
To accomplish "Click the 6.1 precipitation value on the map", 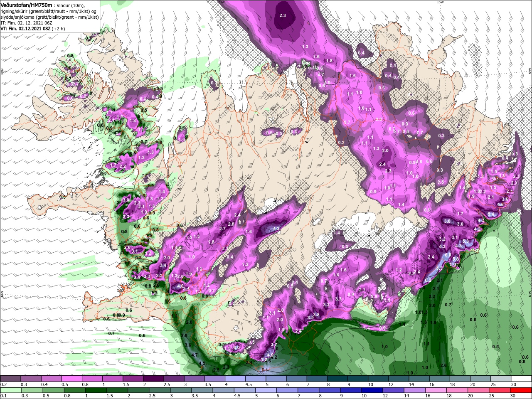I will 265,370.
